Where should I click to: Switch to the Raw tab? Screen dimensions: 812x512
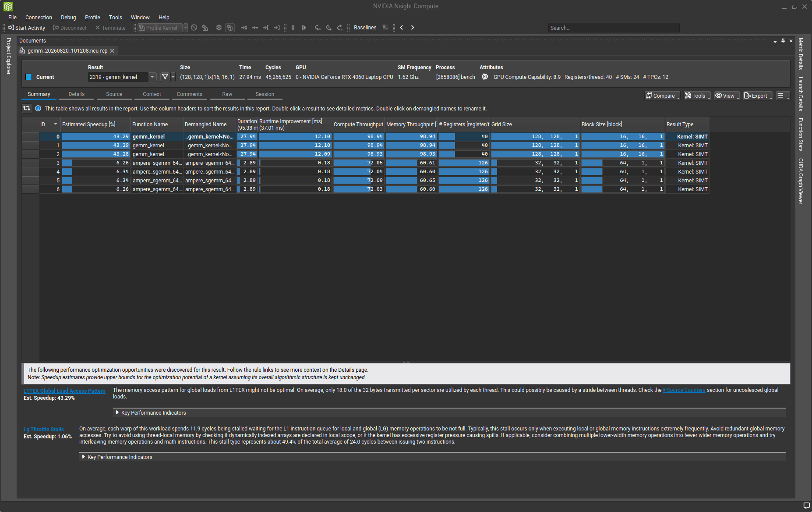(227, 94)
